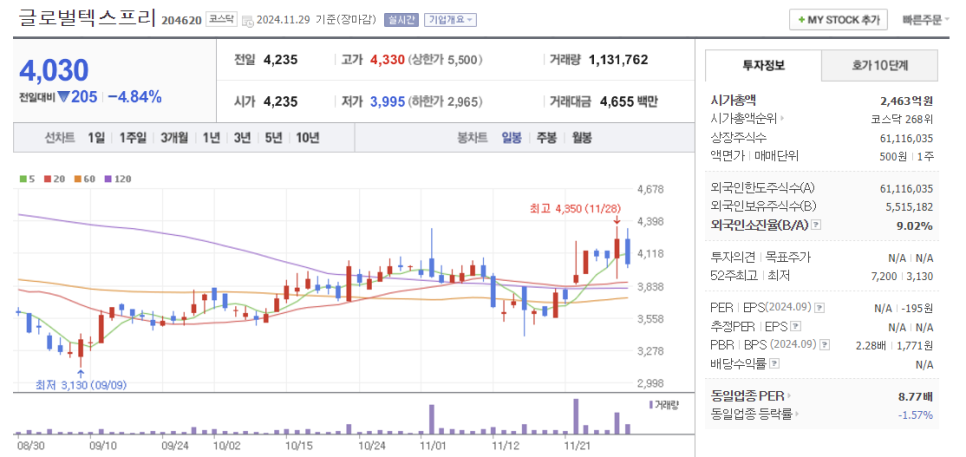Select the 1주일 line chart period
966x457 pixels.
point(132,138)
